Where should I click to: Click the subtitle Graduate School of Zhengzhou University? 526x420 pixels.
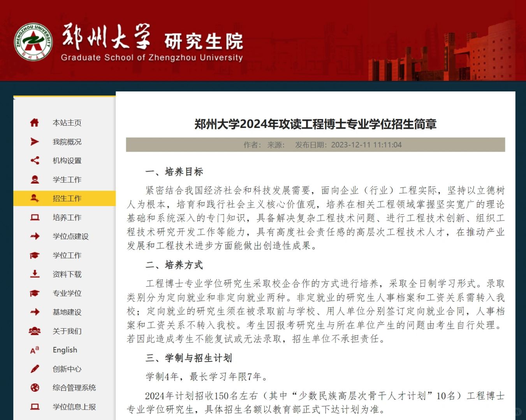click(152, 58)
